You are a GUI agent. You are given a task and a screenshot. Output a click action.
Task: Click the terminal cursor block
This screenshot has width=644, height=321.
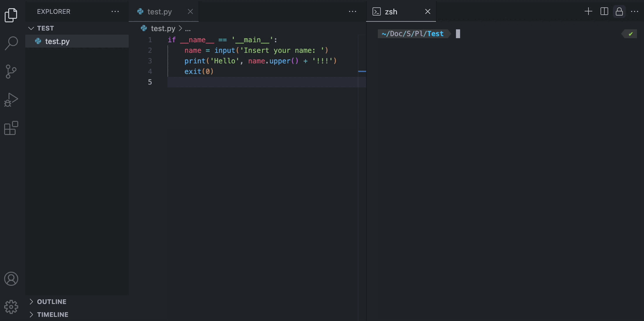[x=458, y=33]
